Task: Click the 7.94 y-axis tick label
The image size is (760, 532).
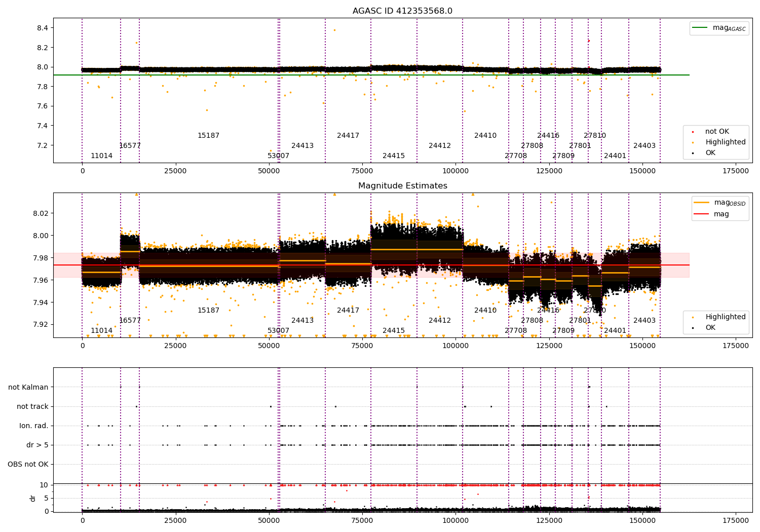Action: [41, 302]
